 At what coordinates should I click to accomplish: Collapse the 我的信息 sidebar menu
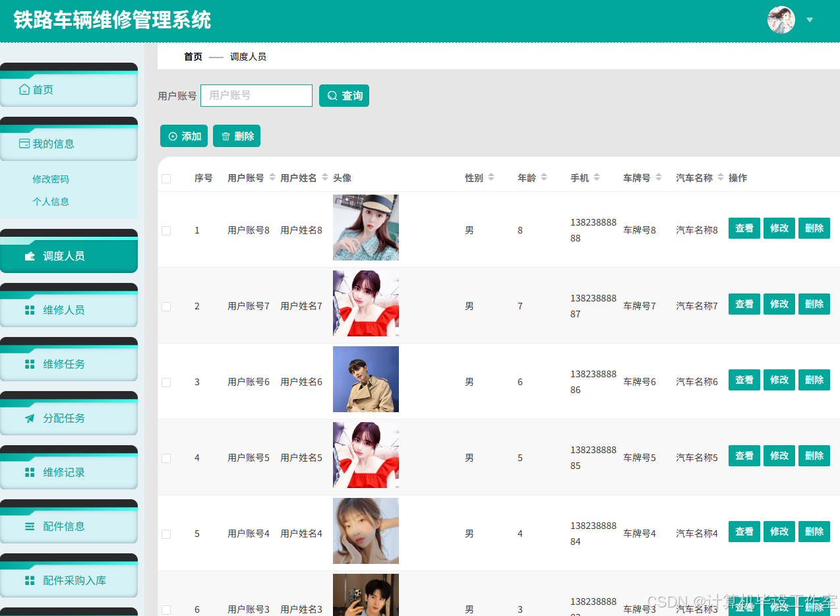point(69,143)
